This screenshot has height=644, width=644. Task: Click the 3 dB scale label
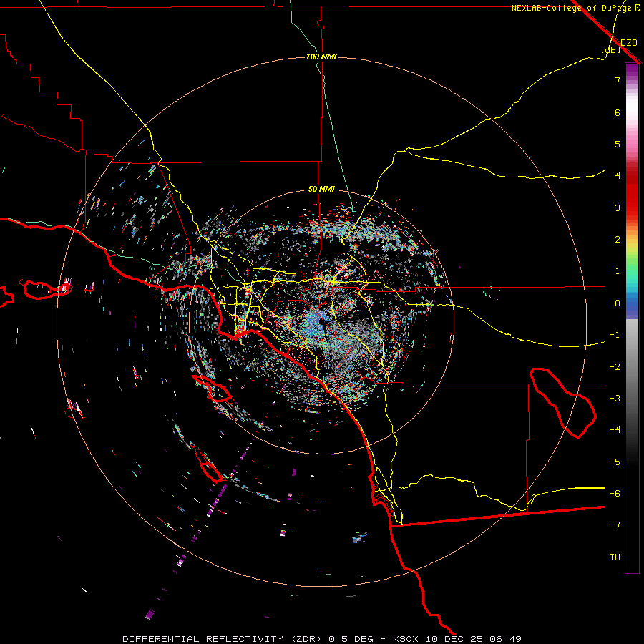(618, 208)
